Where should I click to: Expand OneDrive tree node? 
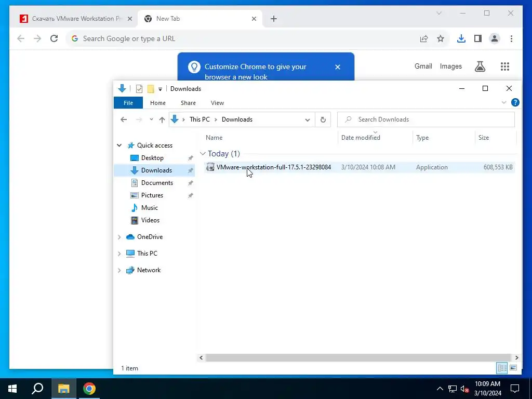[x=119, y=237]
